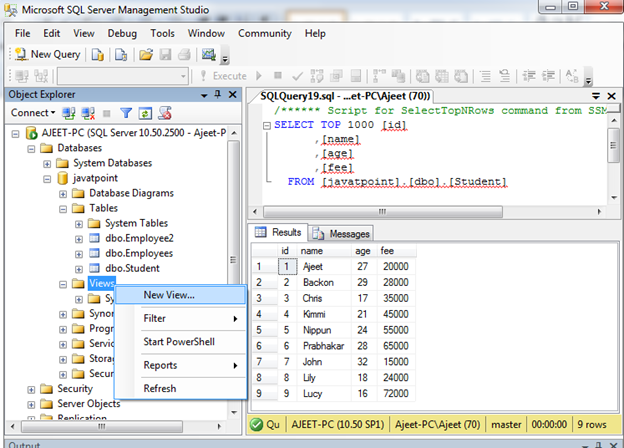Open the Tools menu
Image resolution: width=624 pixels, height=448 pixels.
coord(162,33)
